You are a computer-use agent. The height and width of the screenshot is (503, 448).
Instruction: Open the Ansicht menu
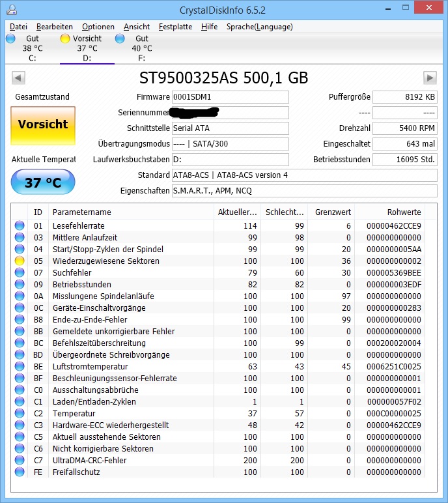point(137,27)
